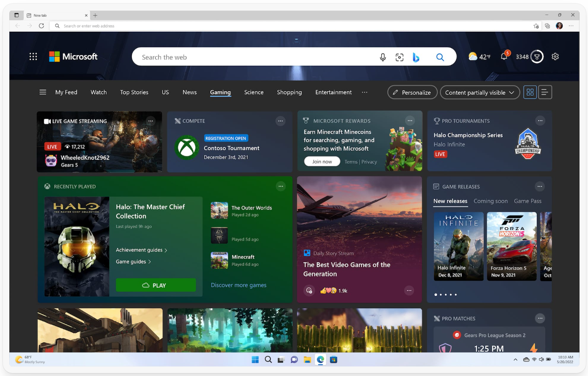
Task: Open Rewards points 3348 medal icon
Action: (x=537, y=56)
